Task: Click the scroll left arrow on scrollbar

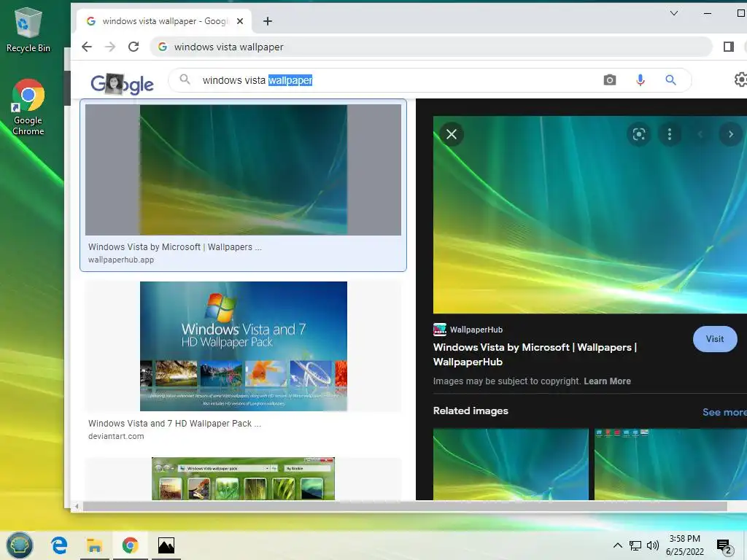Action: [77, 506]
